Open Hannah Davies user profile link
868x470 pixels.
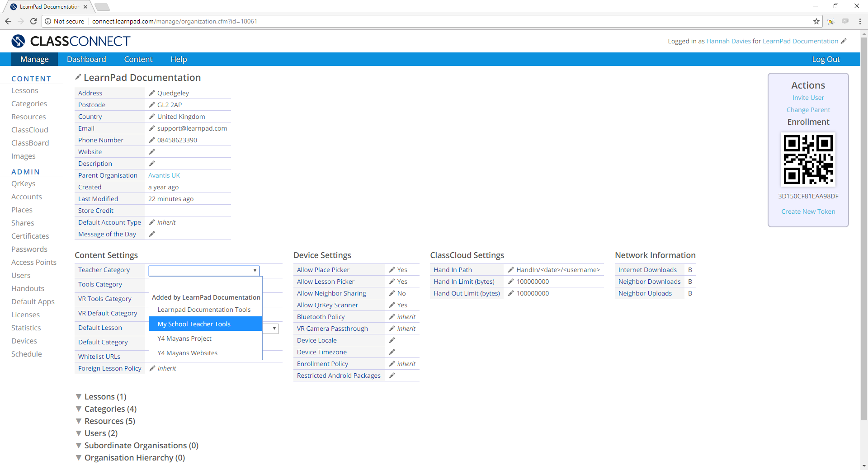pos(728,41)
